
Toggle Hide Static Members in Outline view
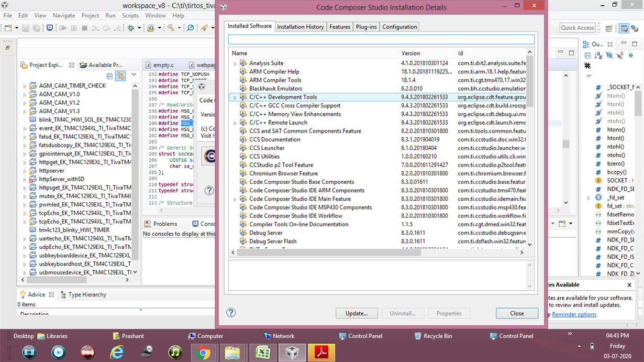620,56
